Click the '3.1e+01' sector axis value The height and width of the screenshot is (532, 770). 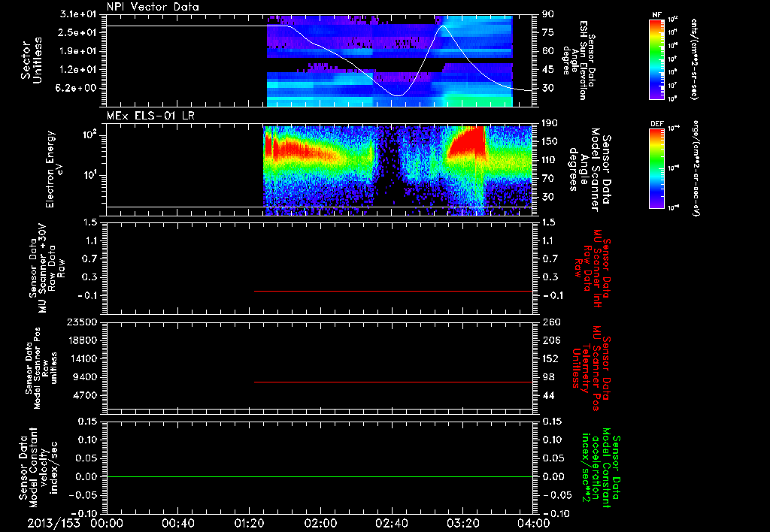click(x=78, y=14)
